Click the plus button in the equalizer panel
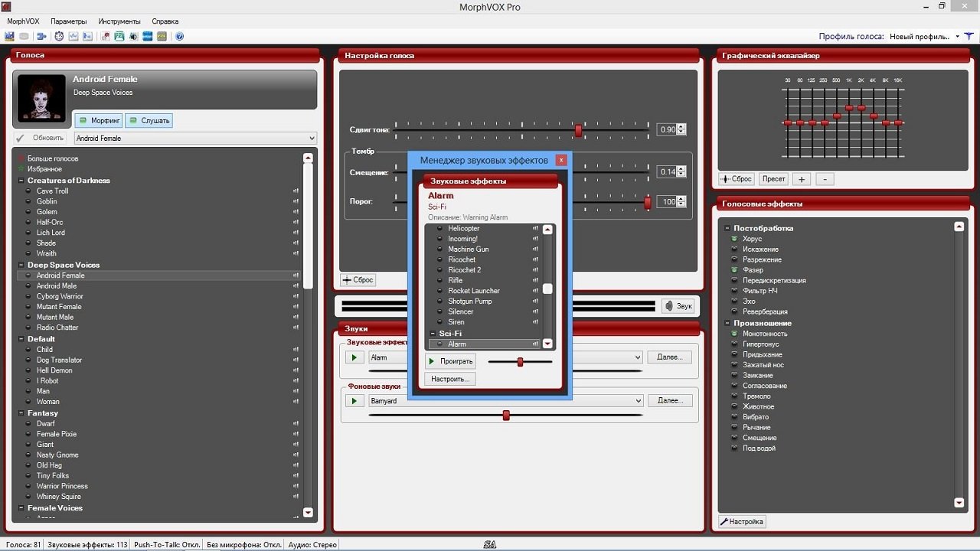Viewport: 980px width, 551px height. (x=802, y=179)
